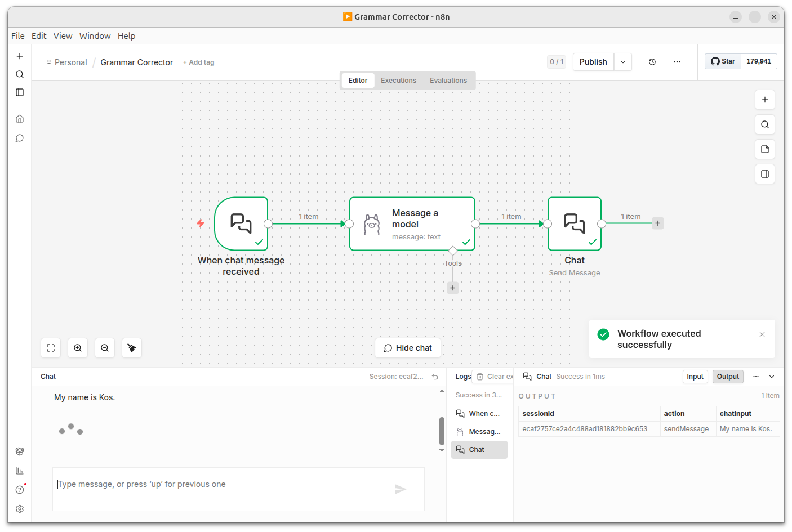Open node search via magnifier on canvas right

tap(764, 124)
